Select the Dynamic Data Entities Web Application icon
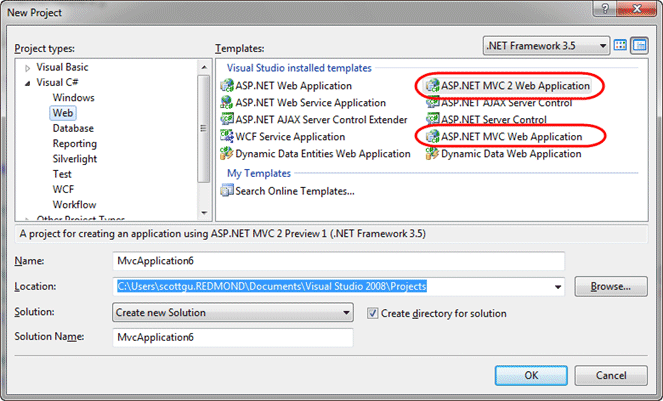This screenshot has width=663, height=401. 227,153
